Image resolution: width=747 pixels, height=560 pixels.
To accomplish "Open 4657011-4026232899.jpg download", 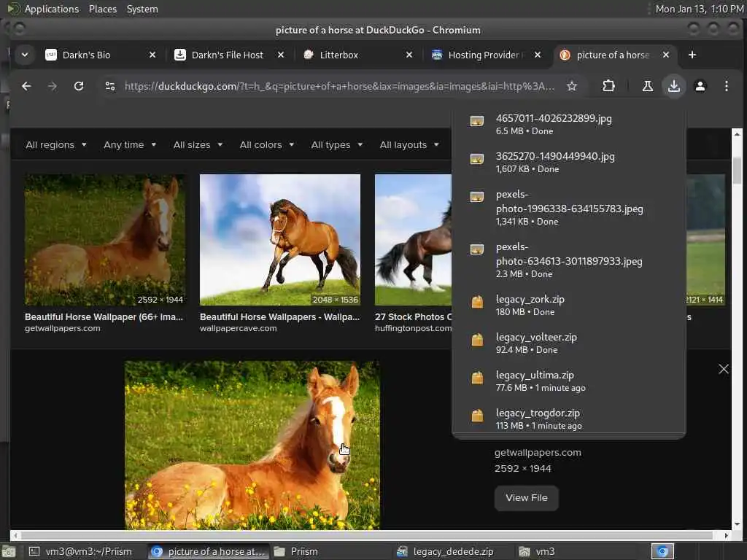I will pyautogui.click(x=569, y=124).
